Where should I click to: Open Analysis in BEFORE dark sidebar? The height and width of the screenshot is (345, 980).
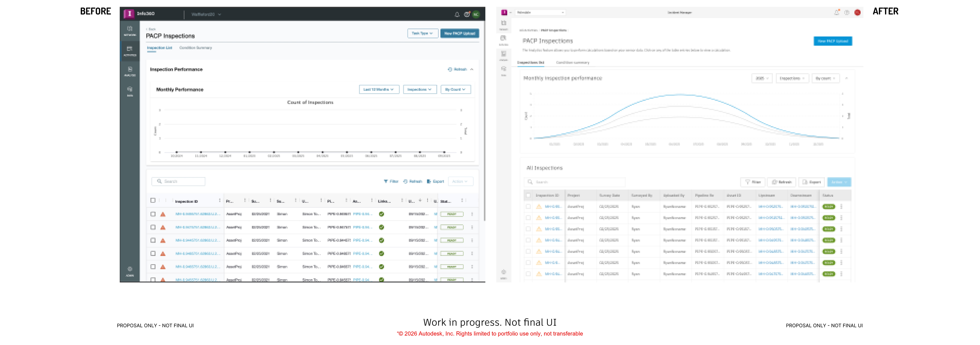click(x=130, y=71)
